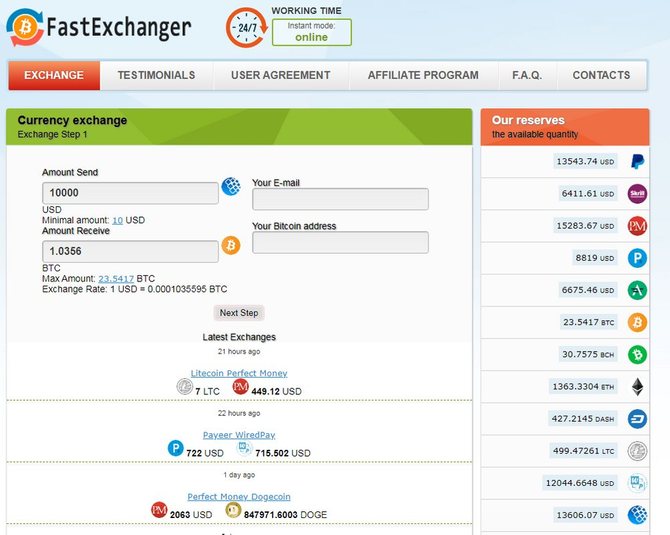Select the green AdvCash icon in reserves
The height and width of the screenshot is (535, 670).
pyautogui.click(x=637, y=290)
